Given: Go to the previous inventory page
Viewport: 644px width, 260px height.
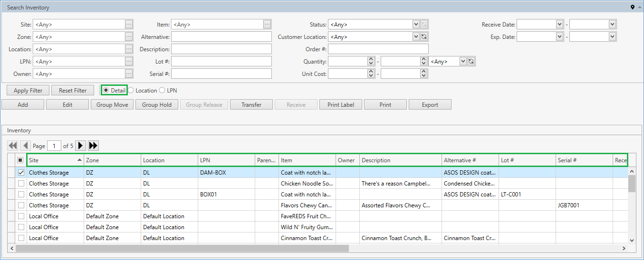Looking at the screenshot, I should (26, 146).
